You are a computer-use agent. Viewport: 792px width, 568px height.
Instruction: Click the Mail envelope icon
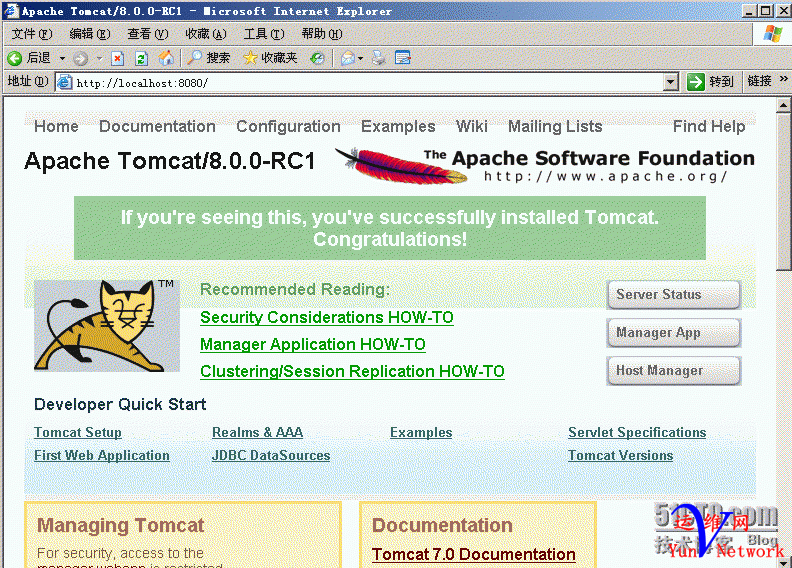348,59
